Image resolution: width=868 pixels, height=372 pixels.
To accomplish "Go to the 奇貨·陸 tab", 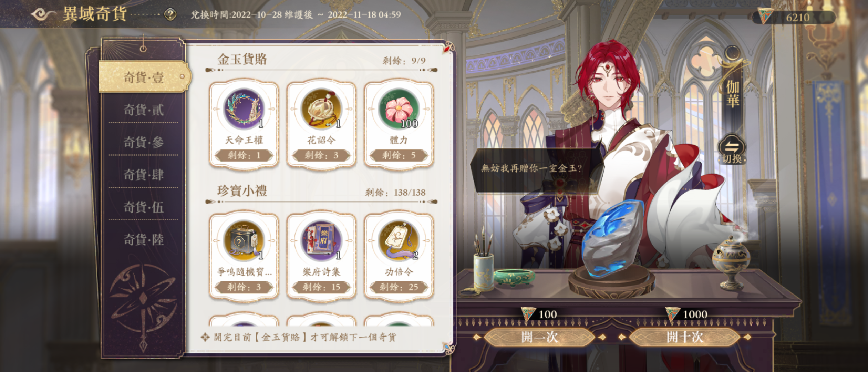I will (x=144, y=239).
